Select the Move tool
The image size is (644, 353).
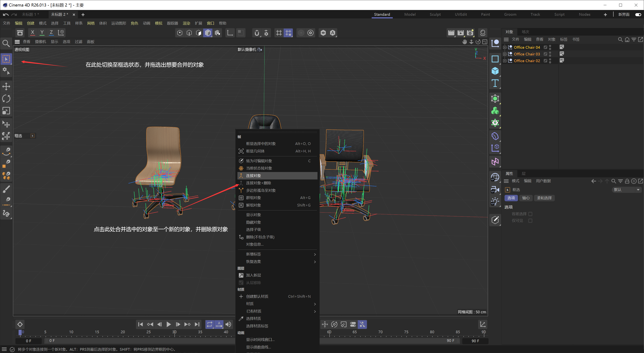click(x=6, y=87)
